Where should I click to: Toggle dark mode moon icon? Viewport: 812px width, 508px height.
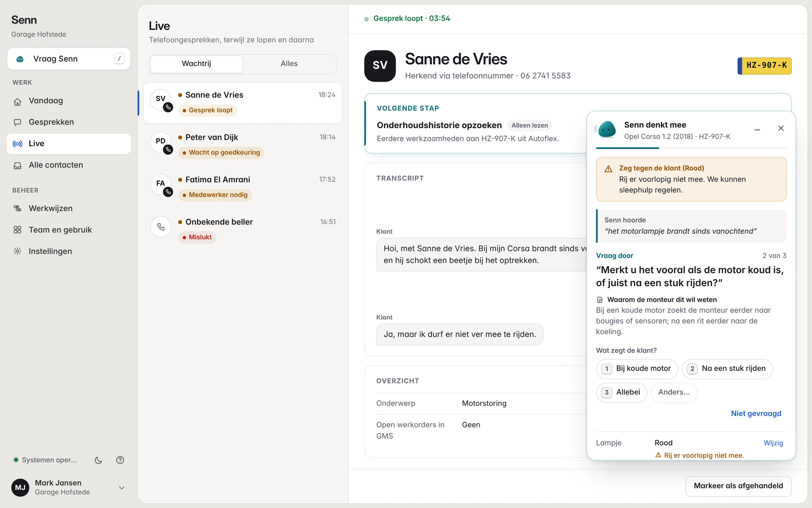click(x=98, y=460)
